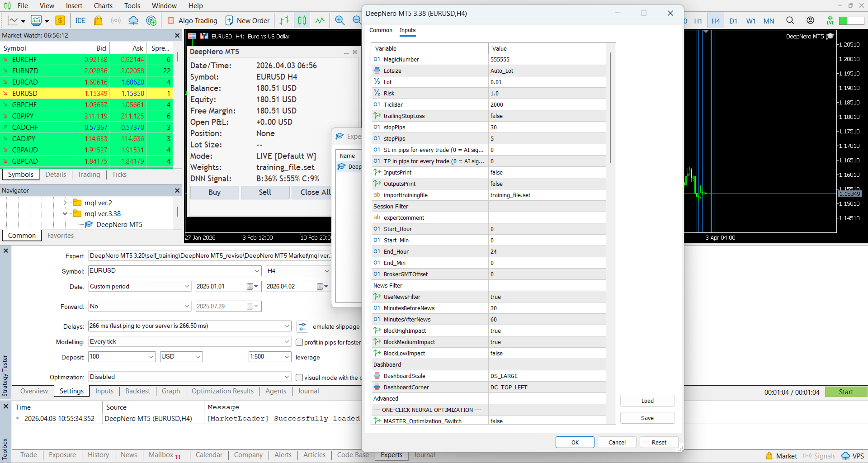
Task: Click the Load button in Inputs
Action: [x=647, y=401]
